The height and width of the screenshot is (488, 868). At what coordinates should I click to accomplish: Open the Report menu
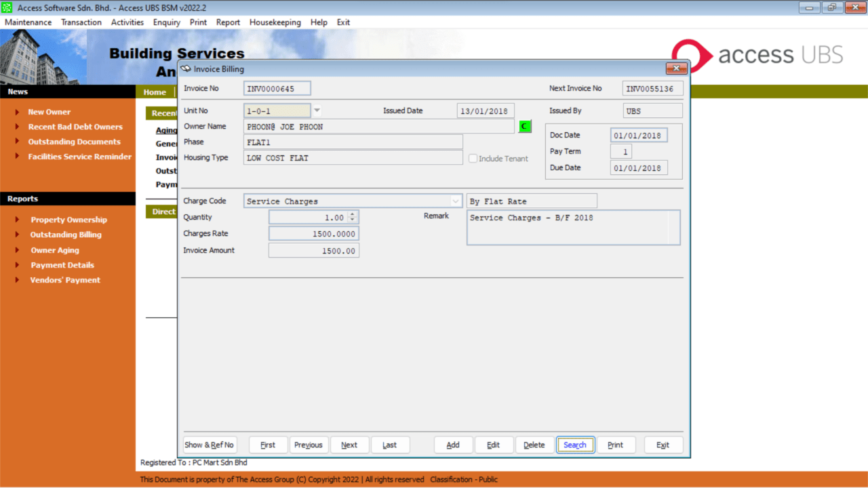(x=228, y=22)
